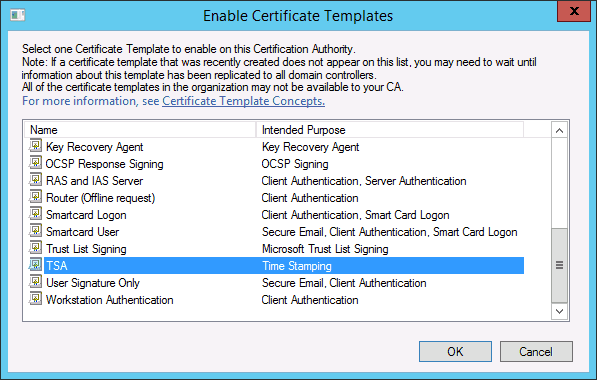Click the Key Recovery Agent template icon
This screenshot has width=597, height=380.
35,146
